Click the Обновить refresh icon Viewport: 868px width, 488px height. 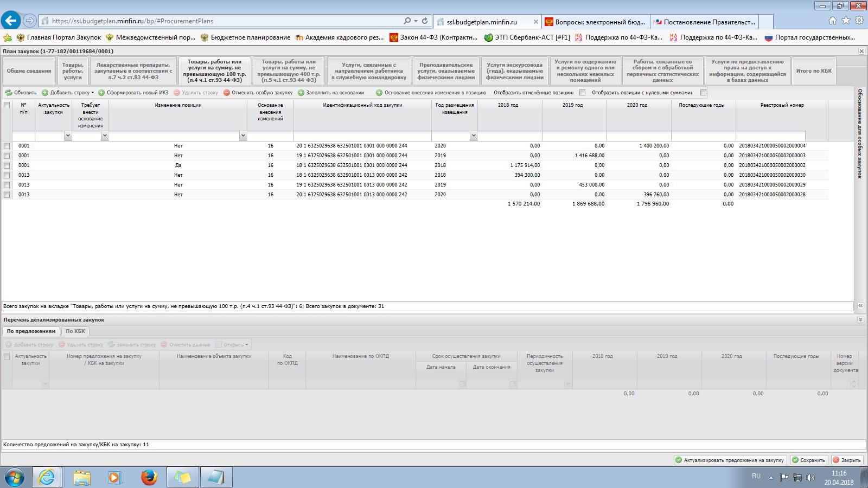[9, 93]
